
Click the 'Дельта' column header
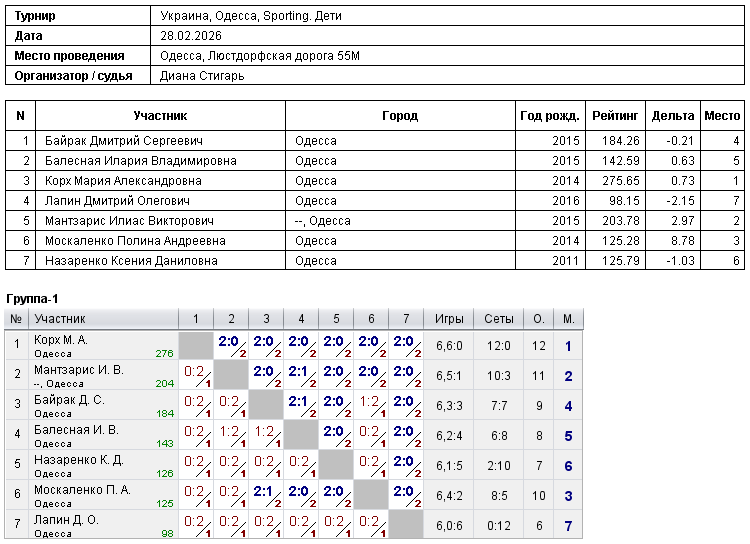673,116
